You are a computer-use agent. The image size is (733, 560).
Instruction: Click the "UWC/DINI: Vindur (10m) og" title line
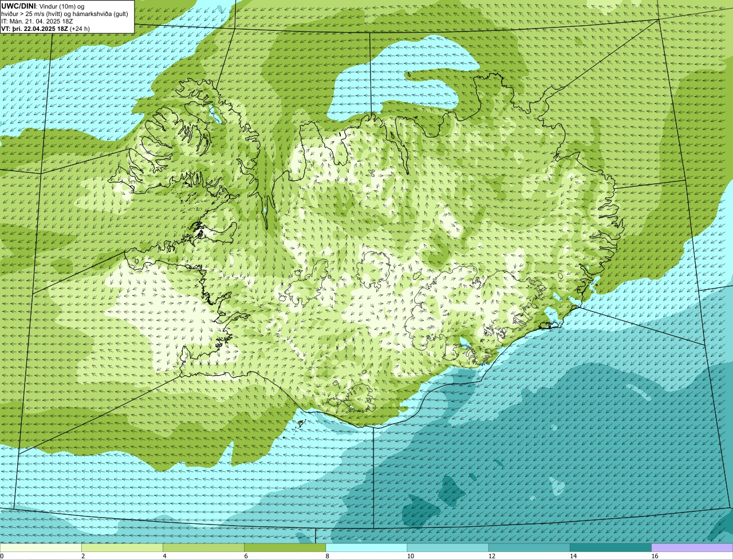coord(43,6)
